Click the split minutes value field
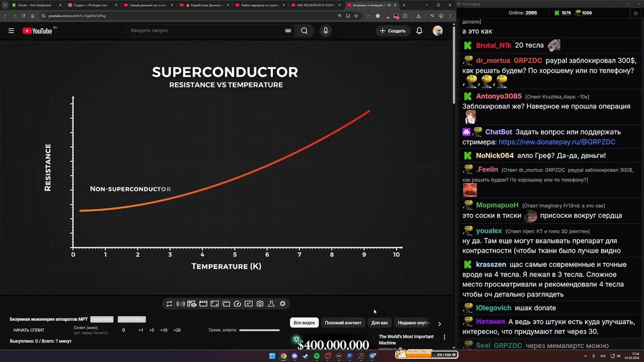Viewport: 644px width, 362px height. [124, 330]
